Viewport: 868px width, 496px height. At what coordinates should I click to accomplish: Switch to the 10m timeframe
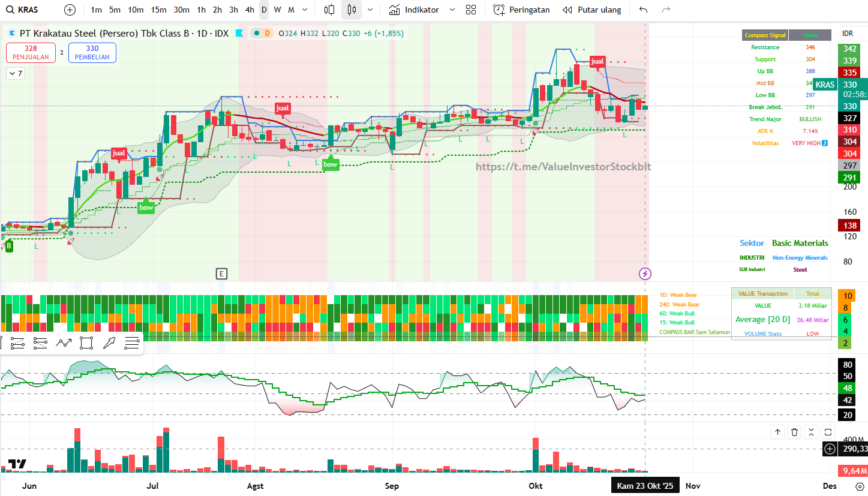(x=136, y=10)
